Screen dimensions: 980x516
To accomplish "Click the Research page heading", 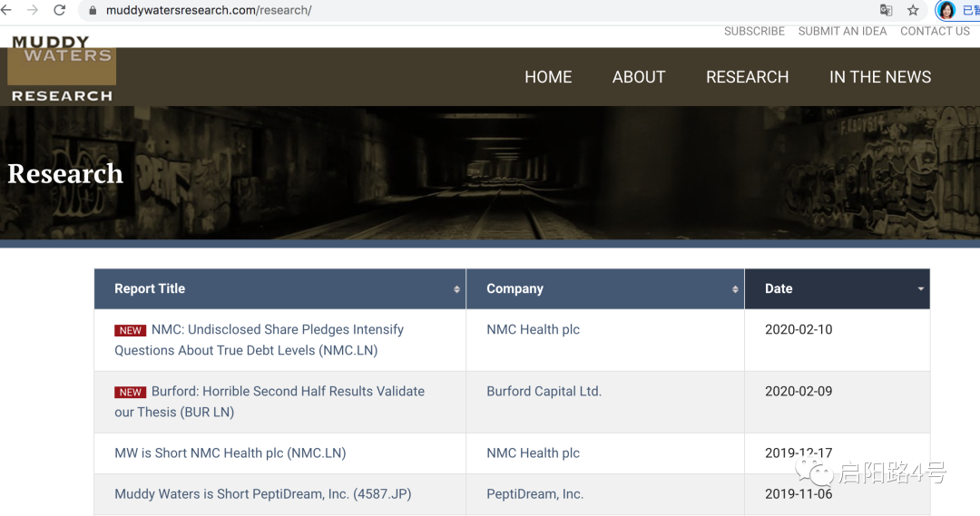I will click(65, 174).
